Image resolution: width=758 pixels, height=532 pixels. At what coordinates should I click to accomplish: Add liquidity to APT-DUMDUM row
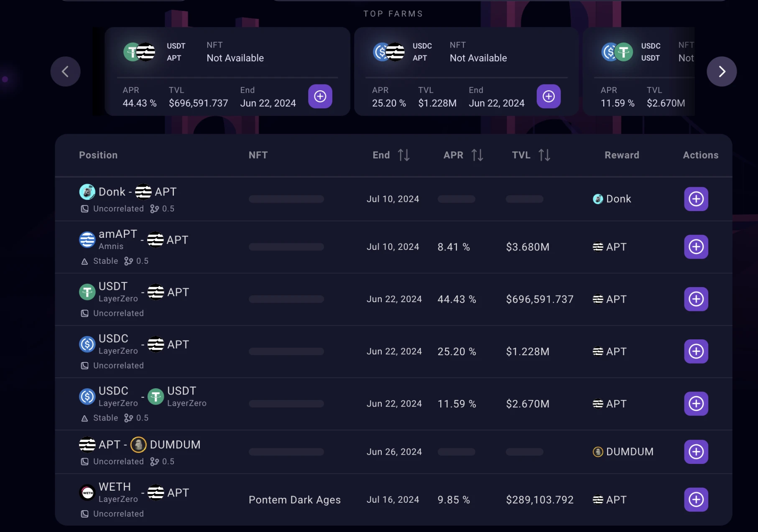(x=696, y=452)
